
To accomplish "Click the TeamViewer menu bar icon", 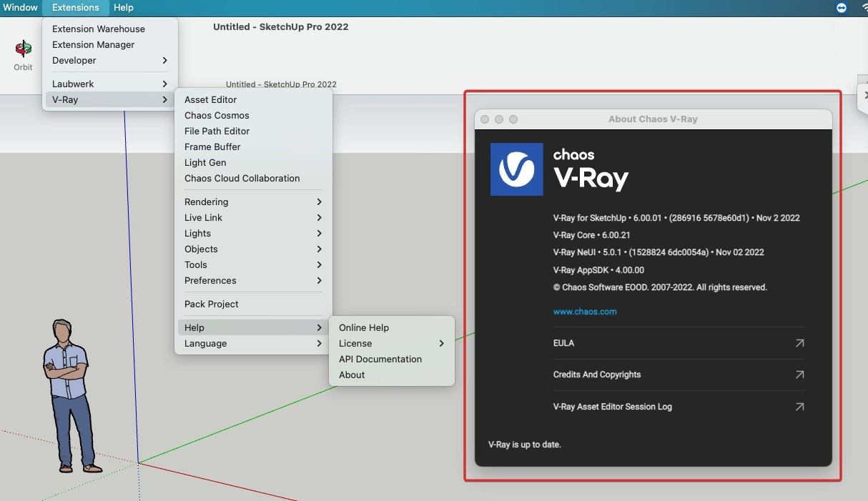I will (x=841, y=7).
